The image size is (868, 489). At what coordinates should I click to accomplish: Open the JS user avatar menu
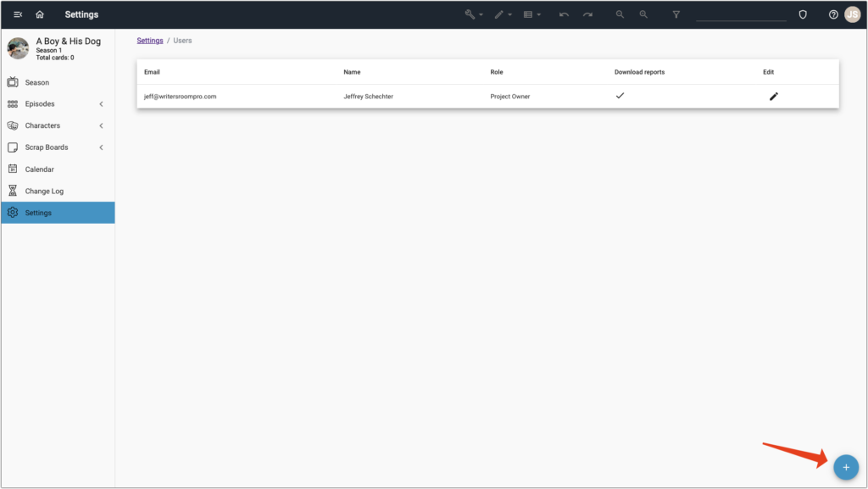853,14
